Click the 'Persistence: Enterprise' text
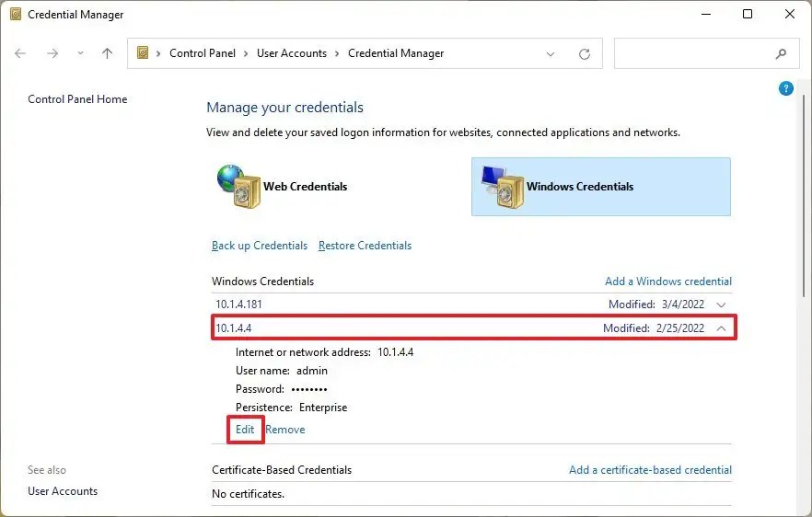 [291, 408]
